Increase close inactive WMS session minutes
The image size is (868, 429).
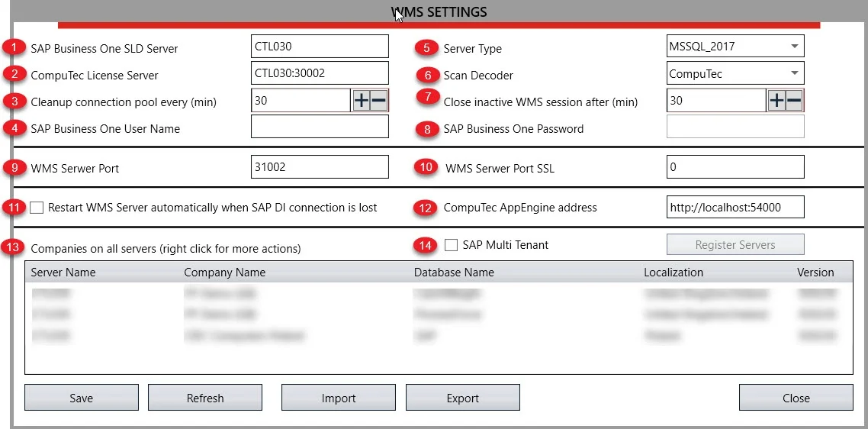coord(776,100)
